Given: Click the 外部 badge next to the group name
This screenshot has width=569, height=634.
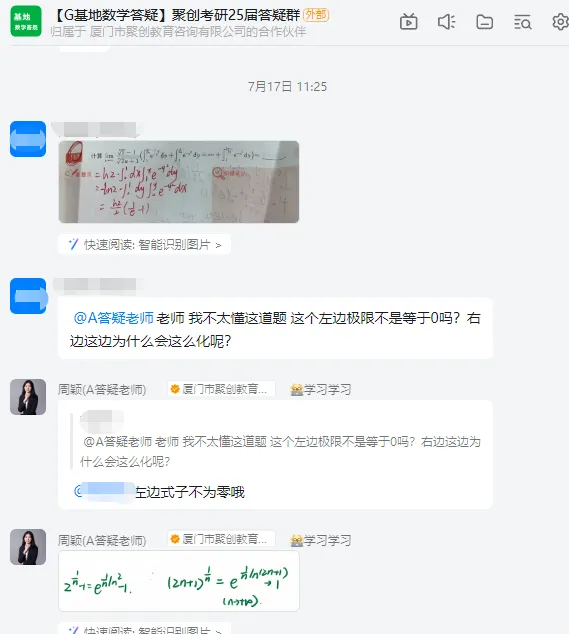Looking at the screenshot, I should point(316,15).
